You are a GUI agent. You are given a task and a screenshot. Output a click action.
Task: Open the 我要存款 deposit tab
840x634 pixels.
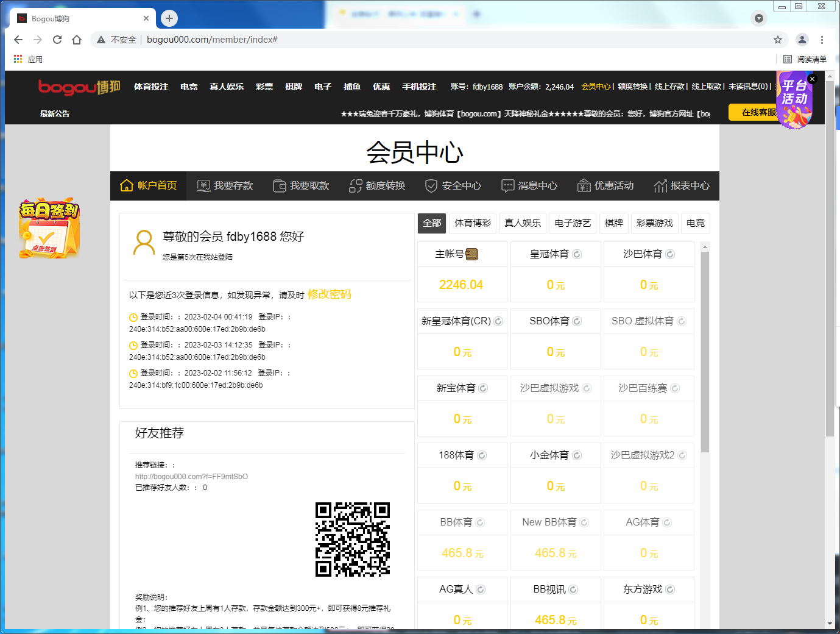pos(225,186)
